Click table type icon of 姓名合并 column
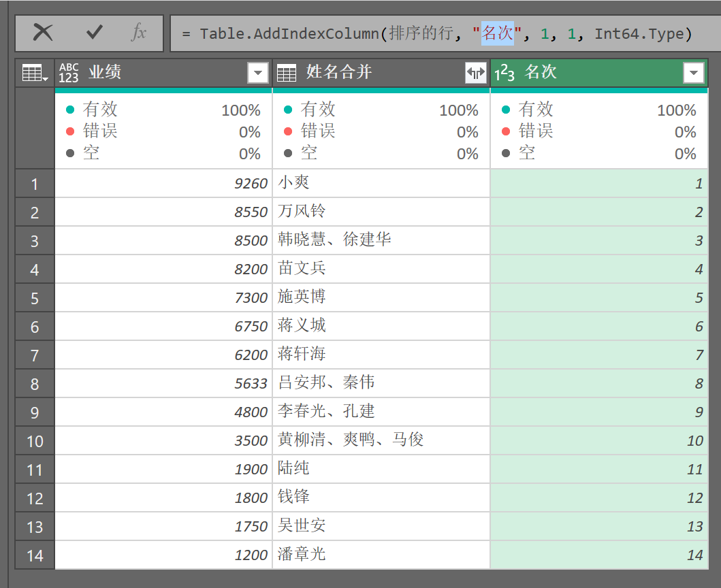Image resolution: width=721 pixels, height=588 pixels. pos(287,73)
